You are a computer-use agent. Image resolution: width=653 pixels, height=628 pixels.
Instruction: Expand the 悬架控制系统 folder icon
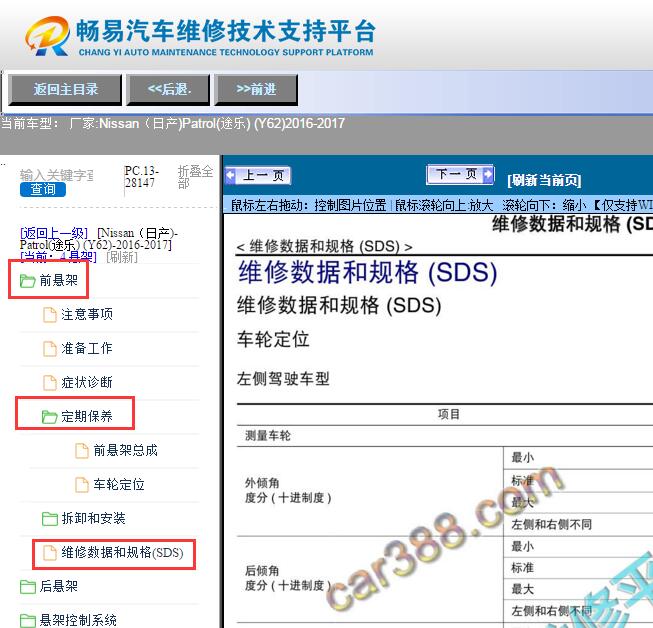coord(27,621)
